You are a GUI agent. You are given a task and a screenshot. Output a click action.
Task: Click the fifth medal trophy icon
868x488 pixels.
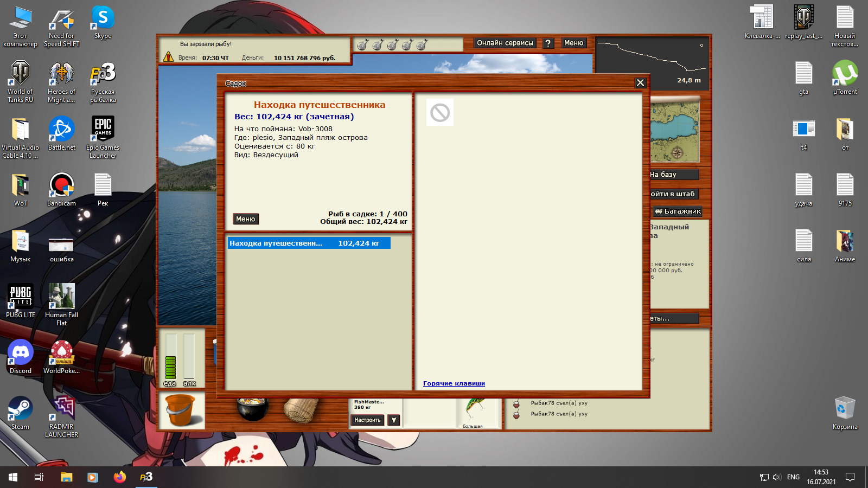422,44
